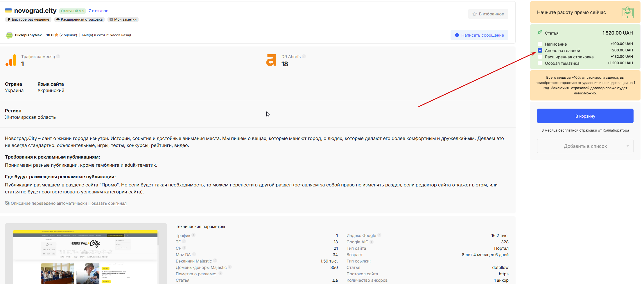
Task: Open the Добавить в список dropdown
Action: tap(585, 146)
